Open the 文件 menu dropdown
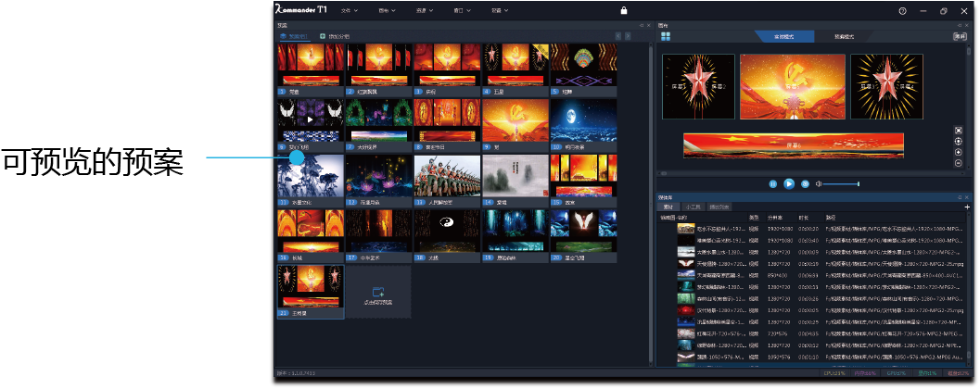The image size is (980, 389). click(350, 11)
